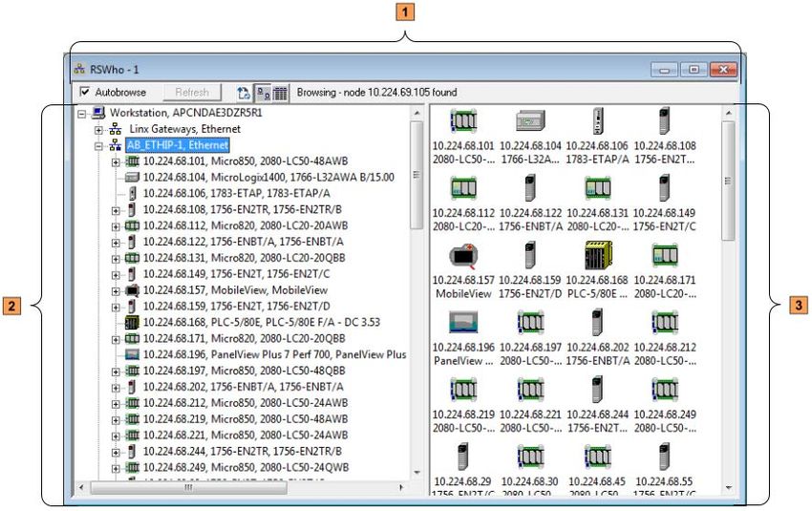Image resolution: width=812 pixels, height=511 pixels.
Task: Select 10.224.68.197 Micro850 tree row
Action: [244, 371]
